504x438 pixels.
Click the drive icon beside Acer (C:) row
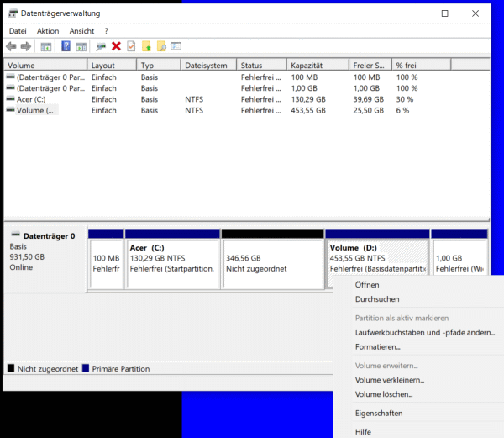pos(11,99)
